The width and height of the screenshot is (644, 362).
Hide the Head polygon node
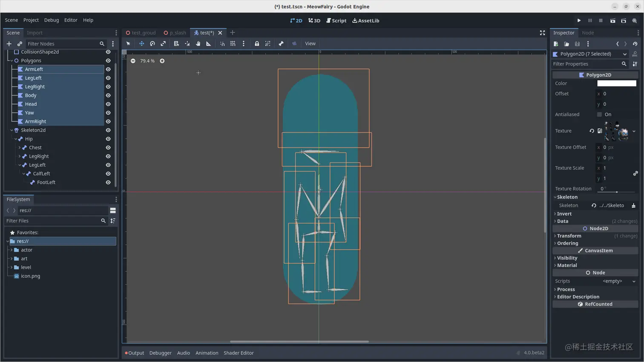pyautogui.click(x=108, y=104)
